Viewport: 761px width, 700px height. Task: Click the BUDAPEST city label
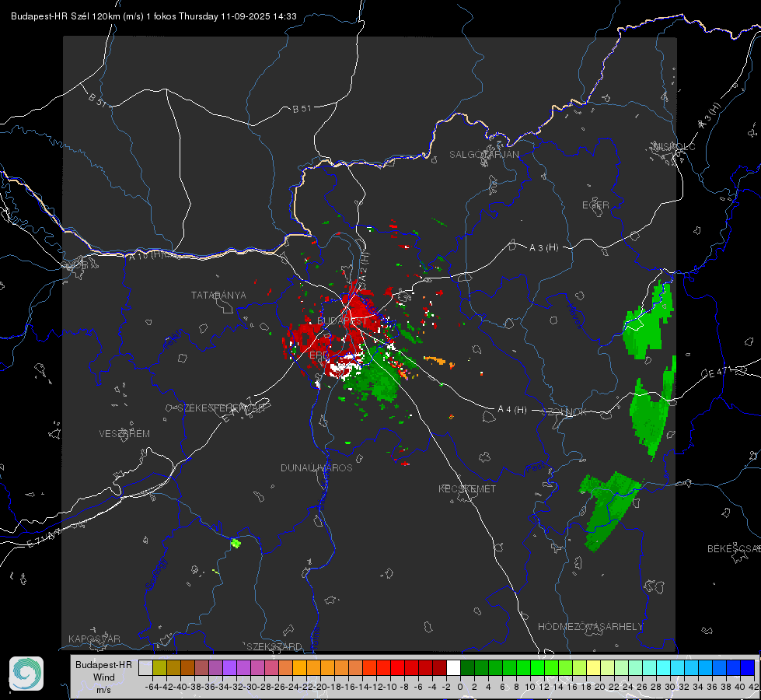click(x=342, y=321)
